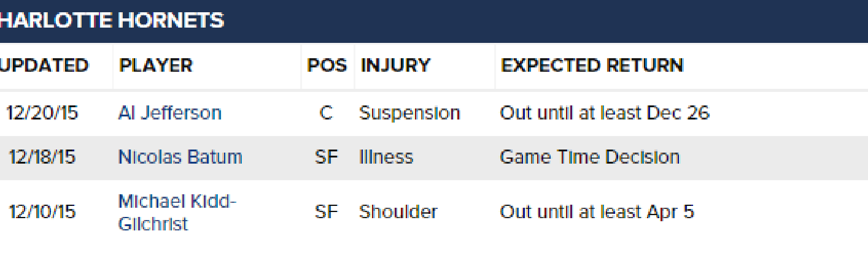Viewport: 868px width, 277px height.
Task: Select the POS column header
Action: pos(327,66)
